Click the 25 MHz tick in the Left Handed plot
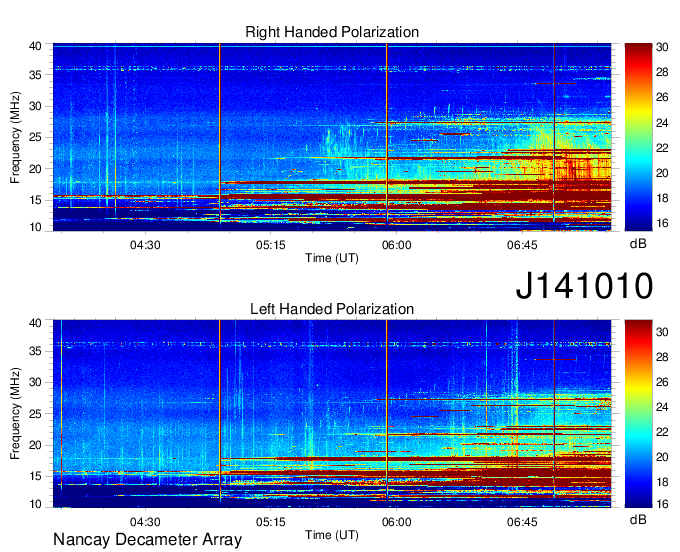 (35, 414)
